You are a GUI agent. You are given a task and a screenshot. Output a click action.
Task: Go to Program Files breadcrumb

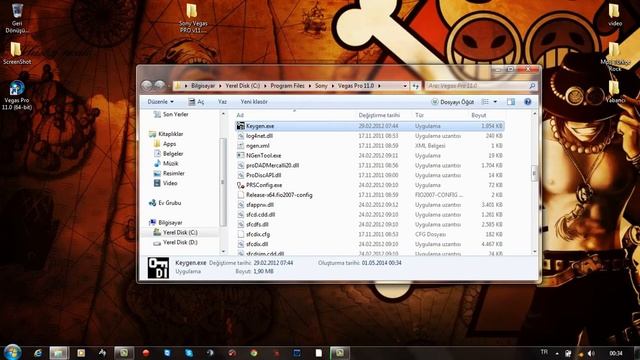click(x=287, y=86)
